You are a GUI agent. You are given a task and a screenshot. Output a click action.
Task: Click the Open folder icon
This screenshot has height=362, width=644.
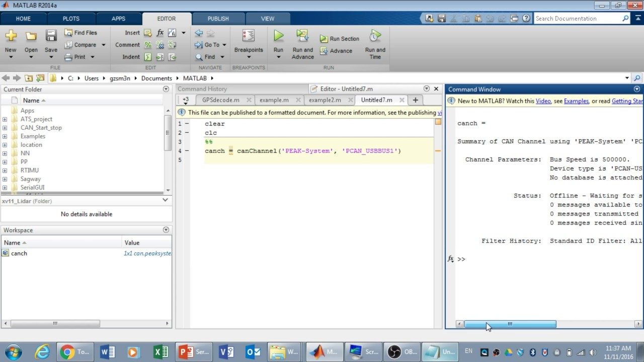click(31, 36)
